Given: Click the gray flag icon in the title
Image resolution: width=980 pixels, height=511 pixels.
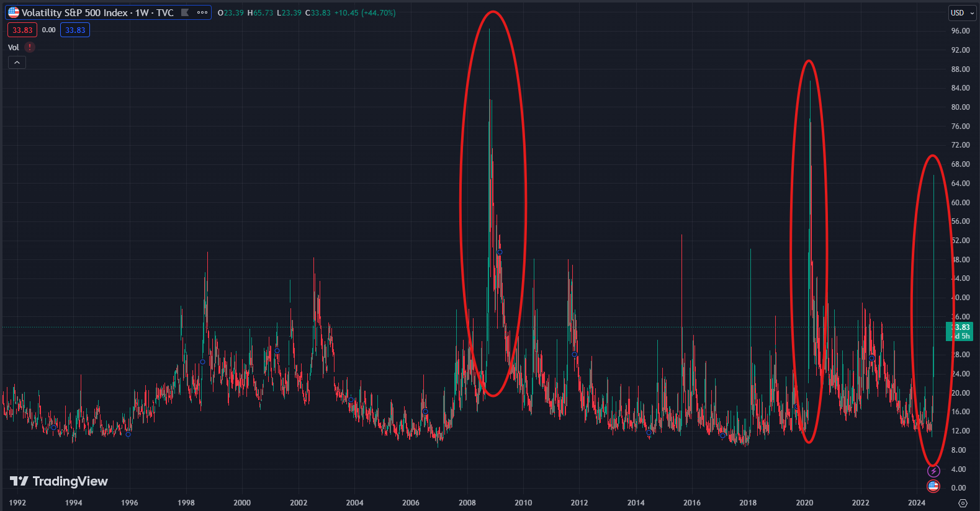Looking at the screenshot, I should [x=184, y=12].
